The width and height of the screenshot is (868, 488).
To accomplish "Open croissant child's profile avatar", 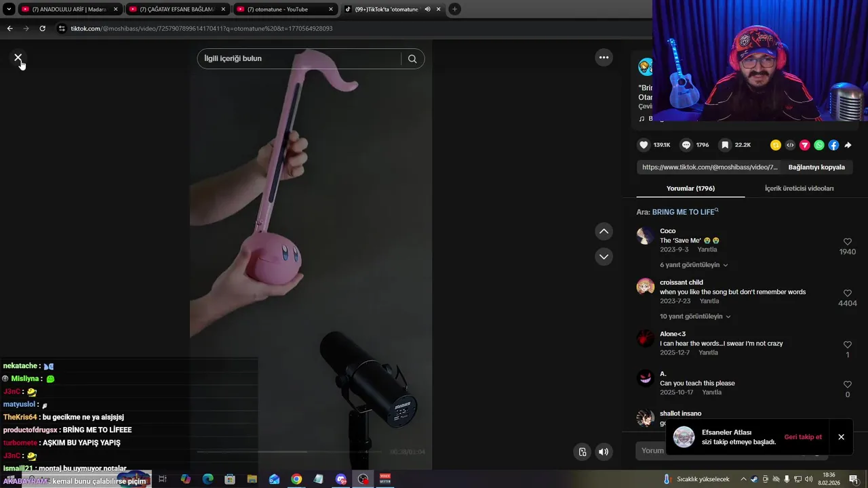I will click(646, 286).
